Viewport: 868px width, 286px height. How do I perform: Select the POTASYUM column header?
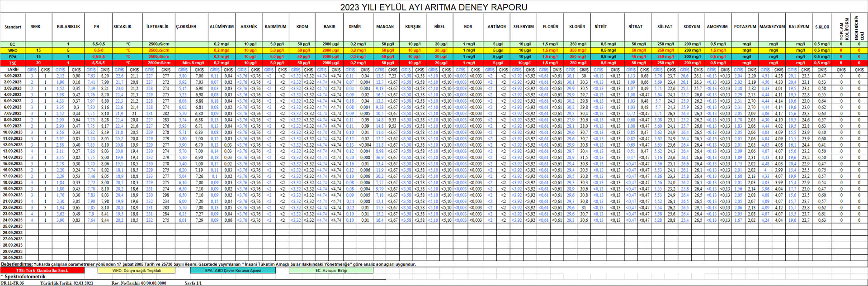click(745, 27)
